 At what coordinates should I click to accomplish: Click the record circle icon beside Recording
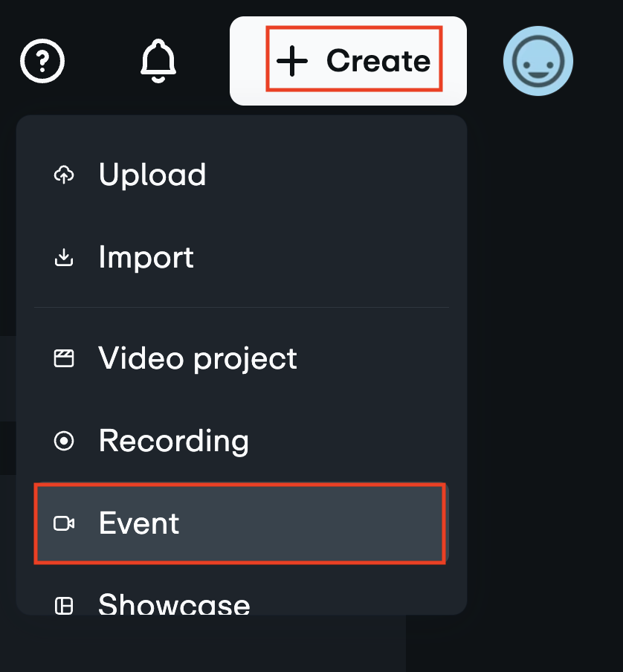tap(65, 441)
